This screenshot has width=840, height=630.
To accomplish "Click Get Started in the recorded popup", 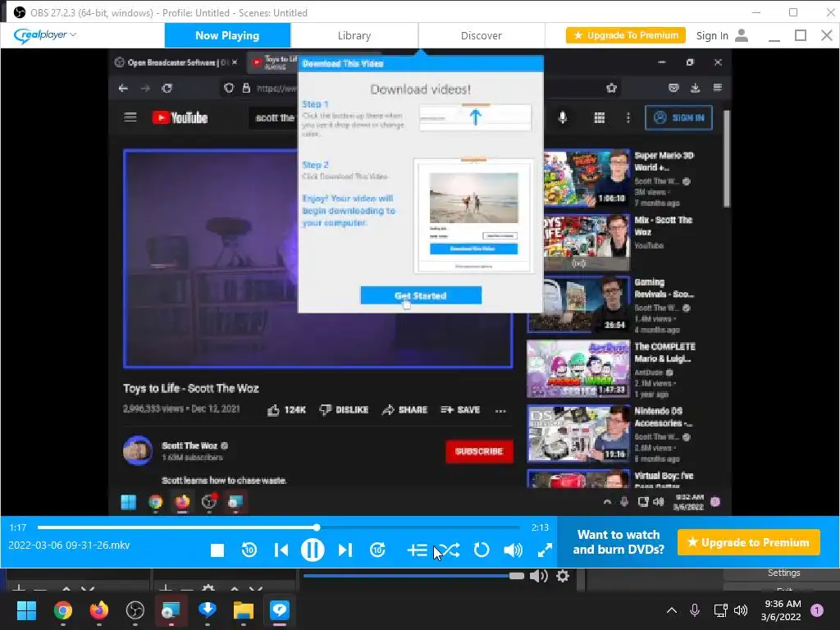I will (421, 295).
